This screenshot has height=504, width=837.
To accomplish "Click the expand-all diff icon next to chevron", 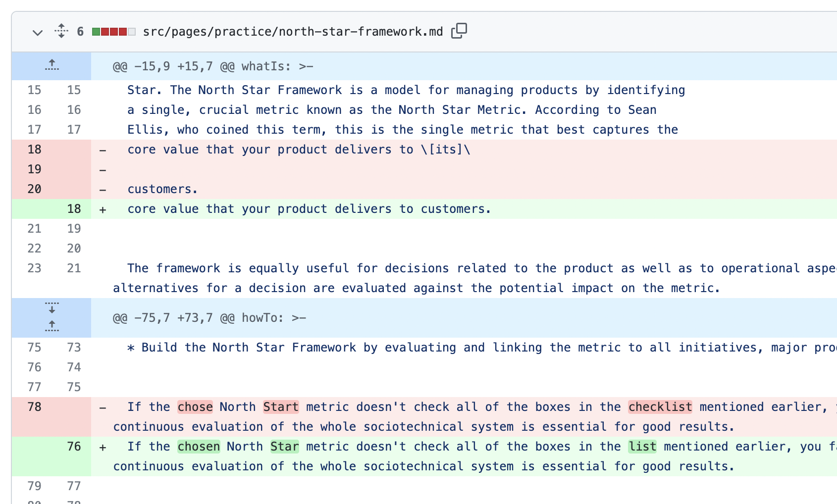I will click(60, 31).
